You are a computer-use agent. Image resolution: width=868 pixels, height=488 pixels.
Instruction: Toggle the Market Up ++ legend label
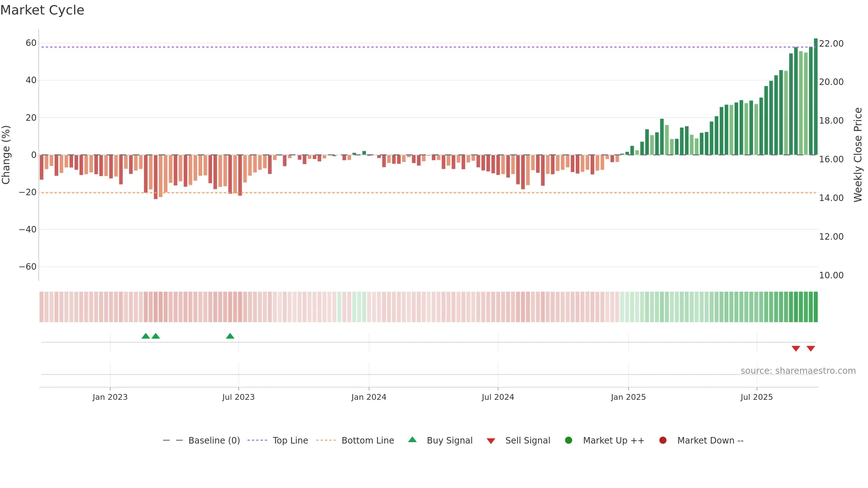point(614,440)
